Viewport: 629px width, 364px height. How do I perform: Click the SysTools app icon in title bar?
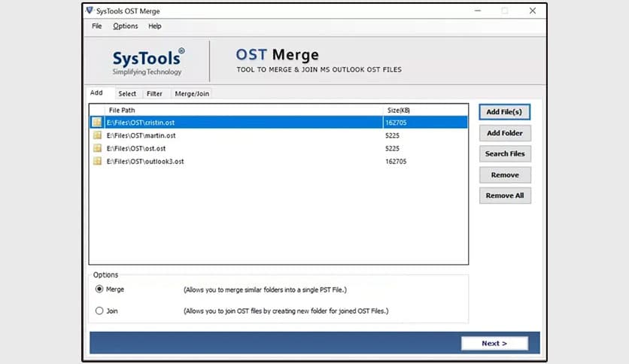point(90,11)
